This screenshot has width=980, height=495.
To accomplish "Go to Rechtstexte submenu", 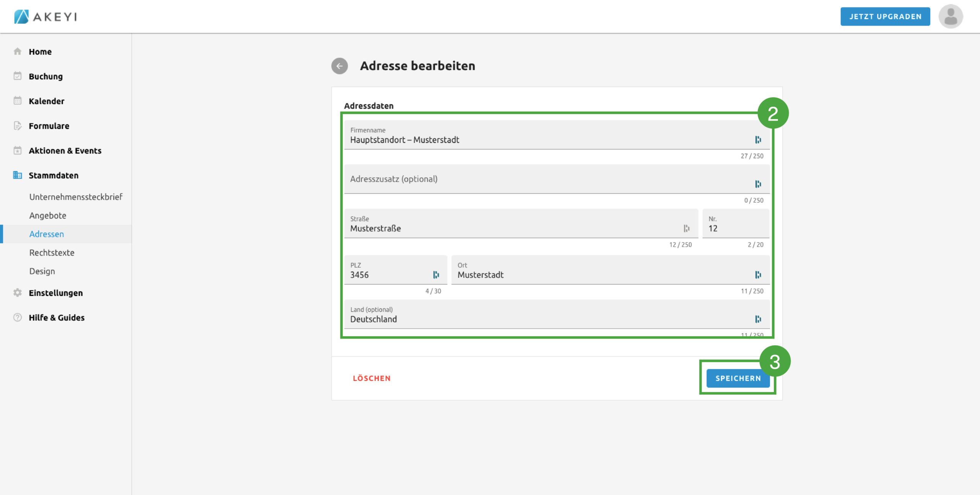I will coord(52,253).
